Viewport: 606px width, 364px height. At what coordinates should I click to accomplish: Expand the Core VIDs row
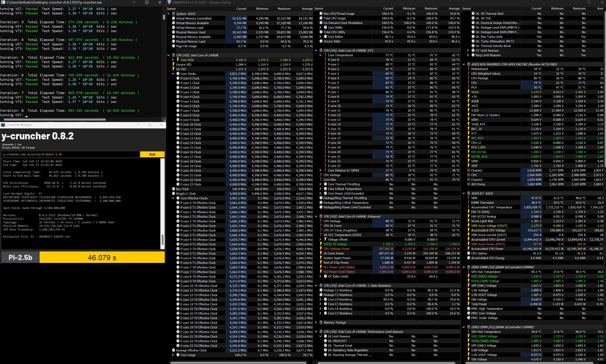click(x=173, y=60)
